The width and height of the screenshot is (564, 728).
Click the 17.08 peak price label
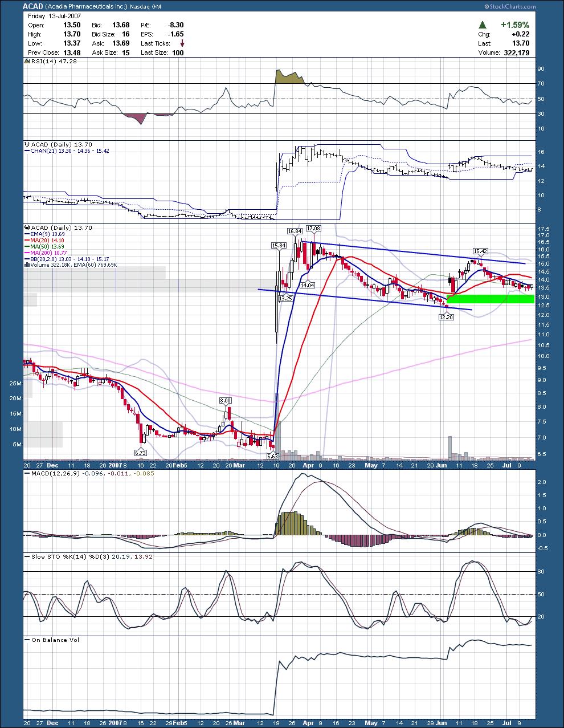(x=313, y=228)
